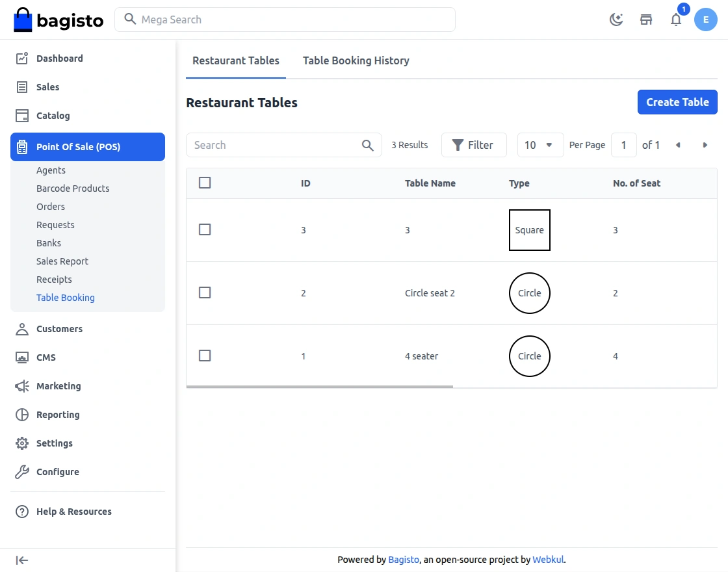
Task: Switch to Table Booking History tab
Action: click(x=356, y=60)
